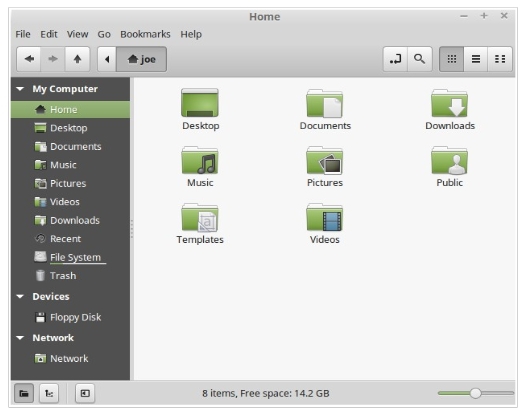Show places in the sidebar
The width and height of the screenshot is (522, 414).
click(24, 393)
